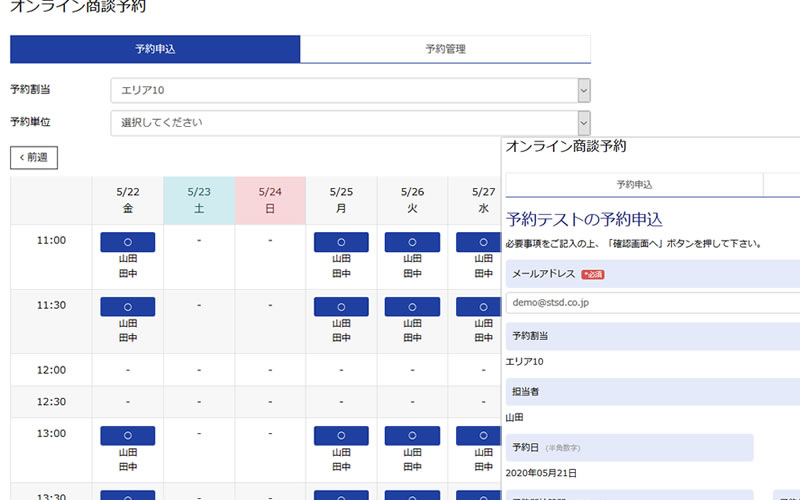This screenshot has height=500, width=800.
Task: Book the 11:30 slot on 5/26
Action: click(x=412, y=307)
